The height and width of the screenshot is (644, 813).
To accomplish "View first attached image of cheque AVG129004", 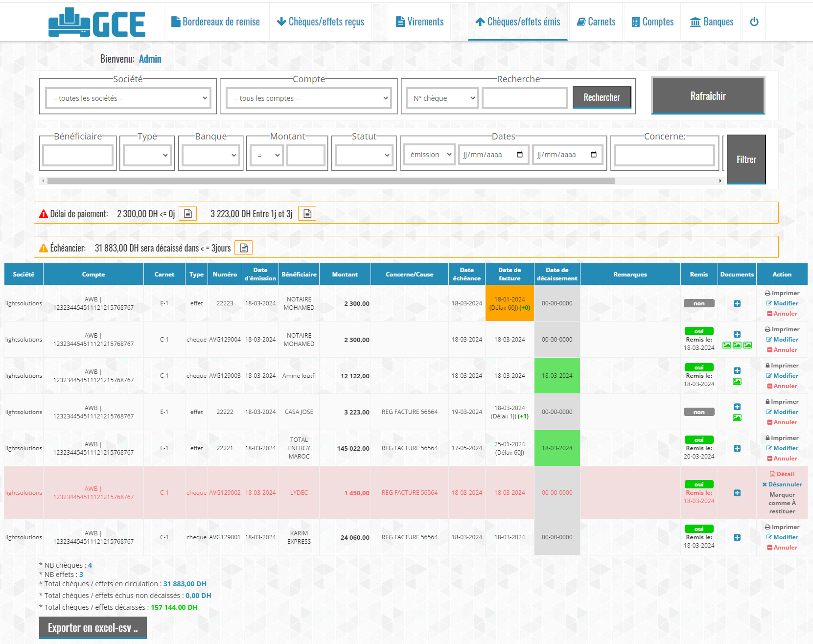I will click(x=726, y=345).
